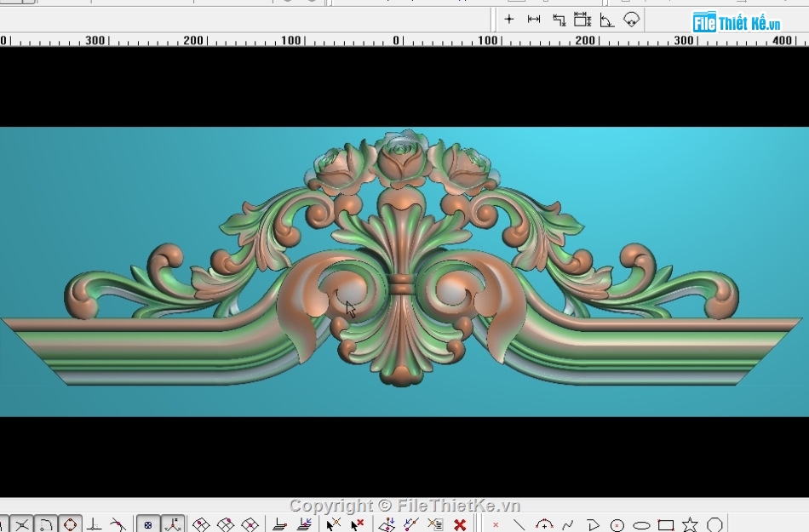The width and height of the screenshot is (809, 532).
Task: Click the FileThietKe.vn logo
Action: click(736, 22)
